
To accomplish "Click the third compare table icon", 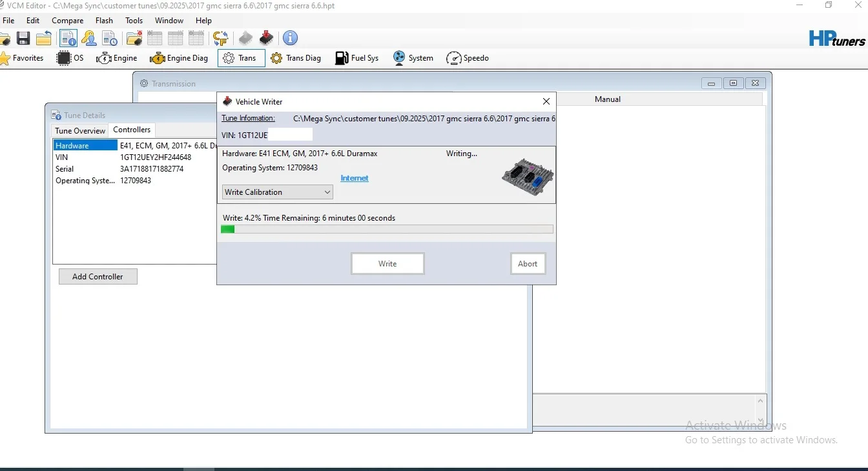I will (x=196, y=39).
